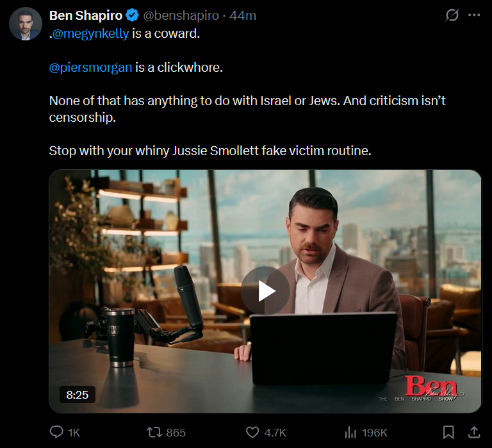This screenshot has width=492, height=448.
Task: Open the @piersmorgan mention link
Action: coord(91,67)
